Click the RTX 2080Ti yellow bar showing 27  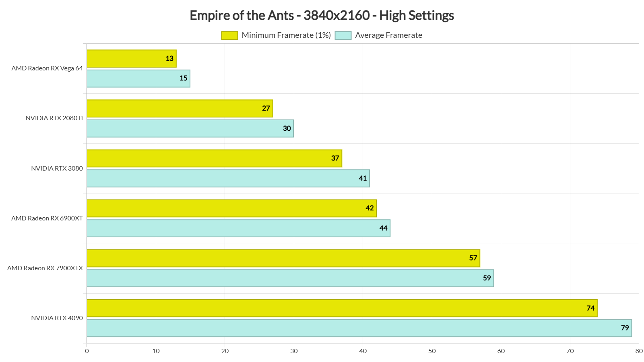[180, 109]
